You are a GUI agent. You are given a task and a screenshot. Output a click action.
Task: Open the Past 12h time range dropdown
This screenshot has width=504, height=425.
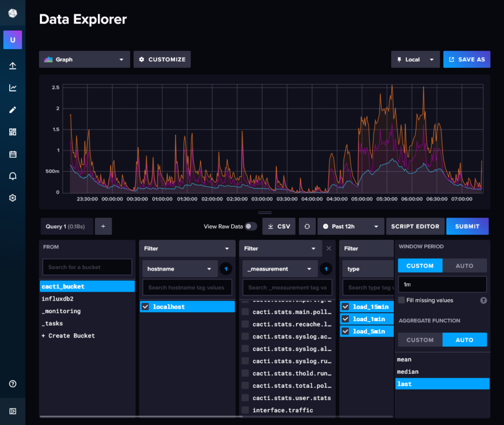(x=350, y=226)
